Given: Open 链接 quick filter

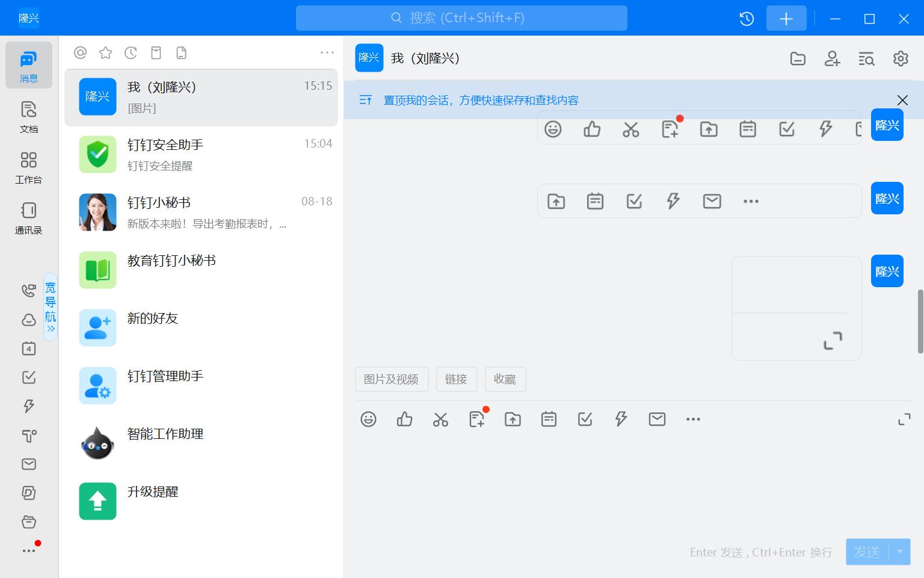Looking at the screenshot, I should click(456, 379).
